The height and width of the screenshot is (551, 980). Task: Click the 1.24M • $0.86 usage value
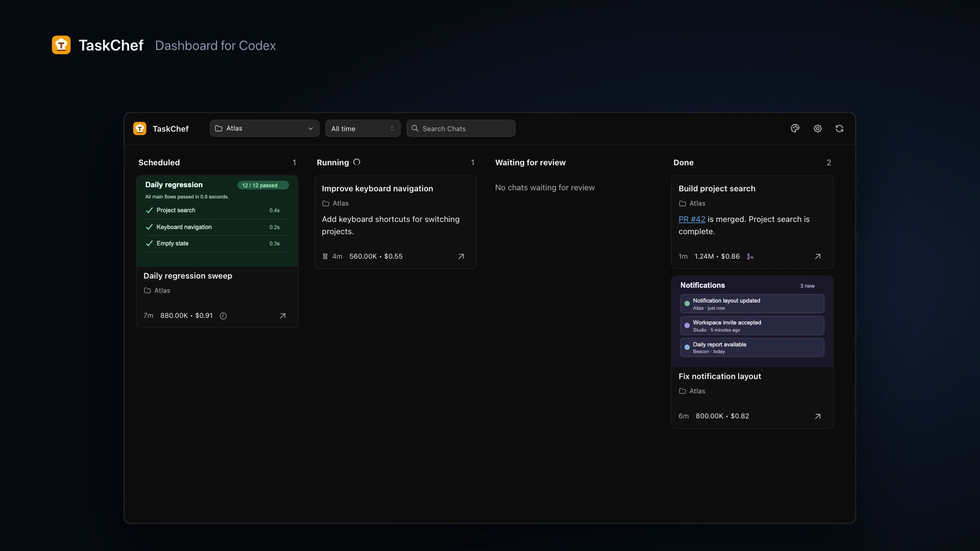tap(717, 257)
